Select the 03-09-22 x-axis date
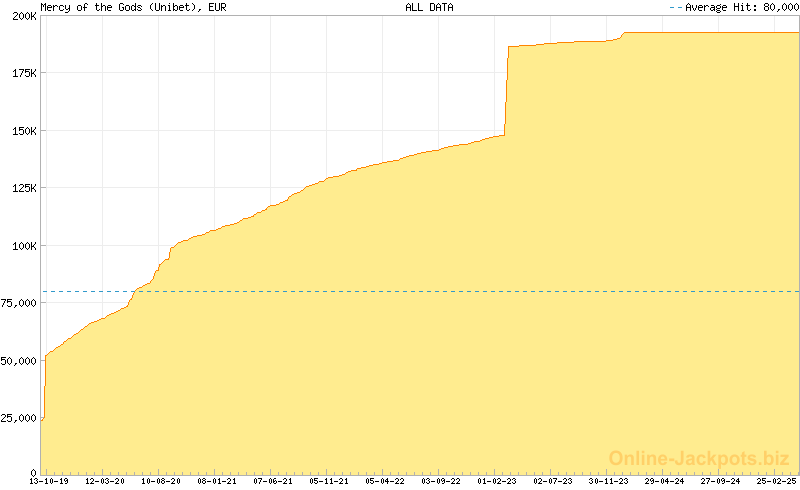 point(441,481)
